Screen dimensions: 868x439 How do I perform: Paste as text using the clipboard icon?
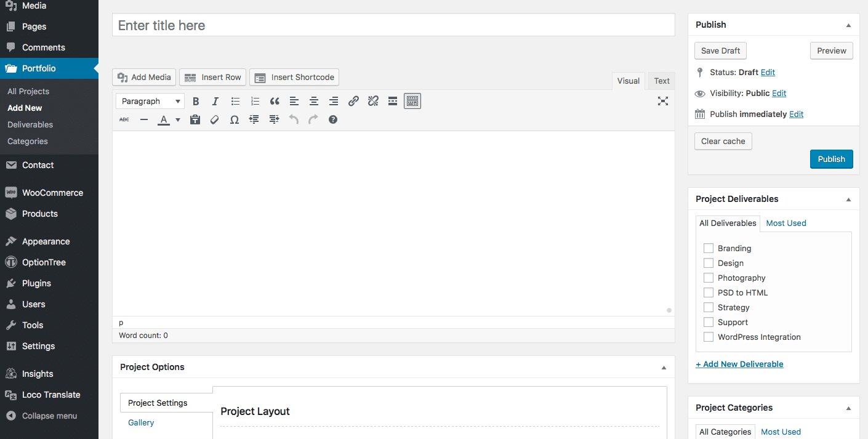[195, 119]
